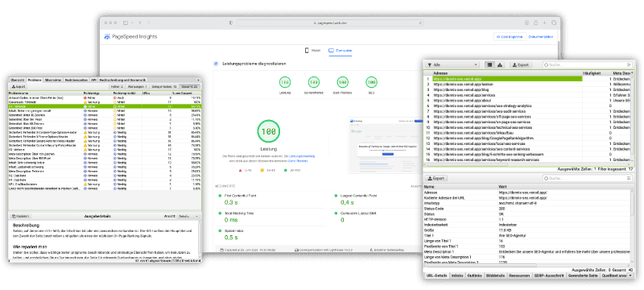Open bottom tab overflow arrow in URL details
The width and height of the screenshot is (644, 290).
coord(630,275)
